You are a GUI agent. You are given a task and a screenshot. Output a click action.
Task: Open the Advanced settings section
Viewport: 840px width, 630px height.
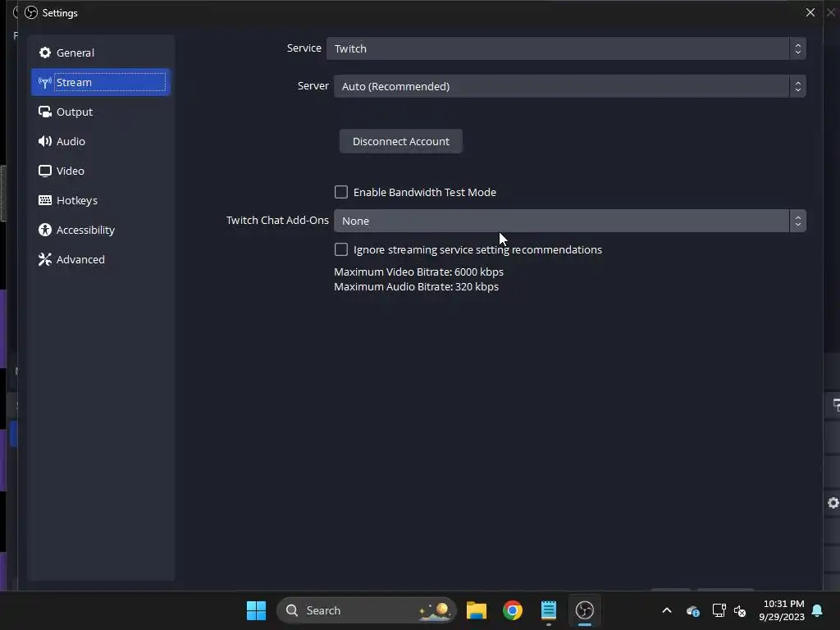pos(101,258)
